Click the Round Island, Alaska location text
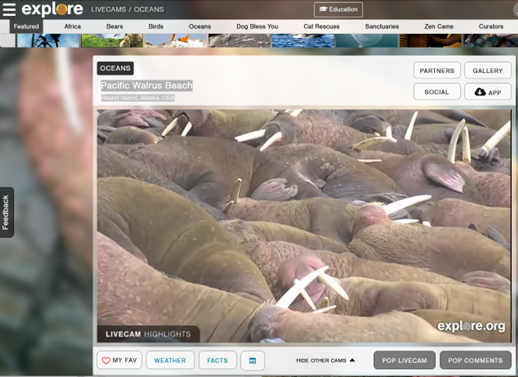Screen dimensions: 518x377 coord(138,98)
